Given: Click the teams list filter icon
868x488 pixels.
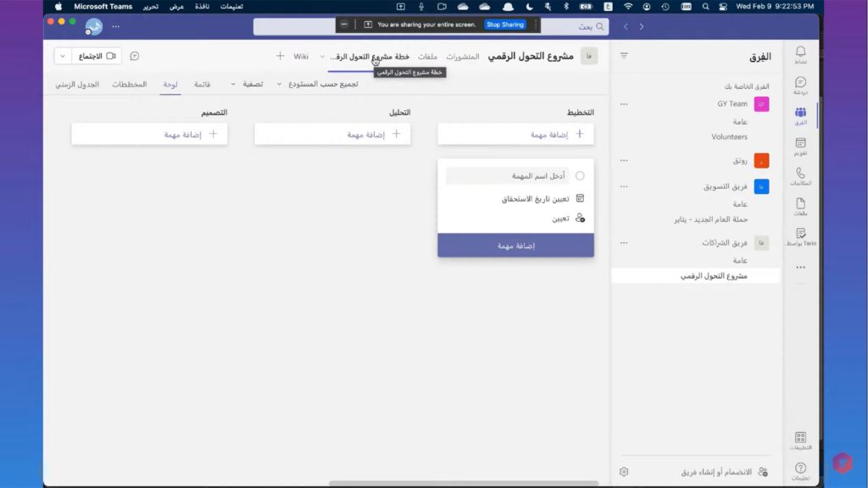Looking at the screenshot, I should [x=624, y=56].
